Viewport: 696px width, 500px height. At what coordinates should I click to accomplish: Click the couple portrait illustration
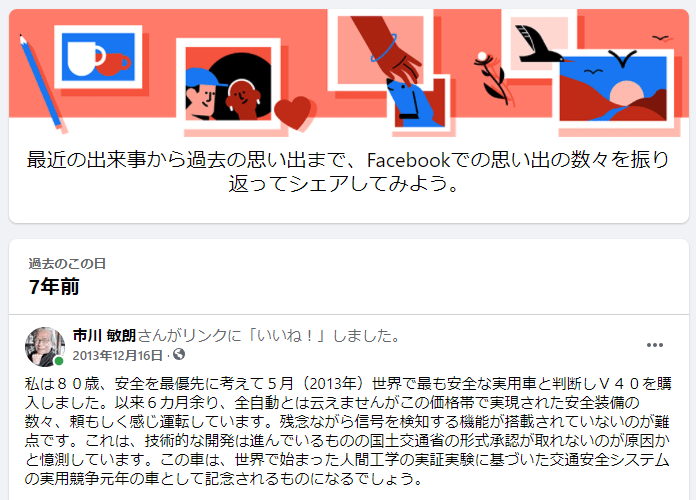point(228,84)
